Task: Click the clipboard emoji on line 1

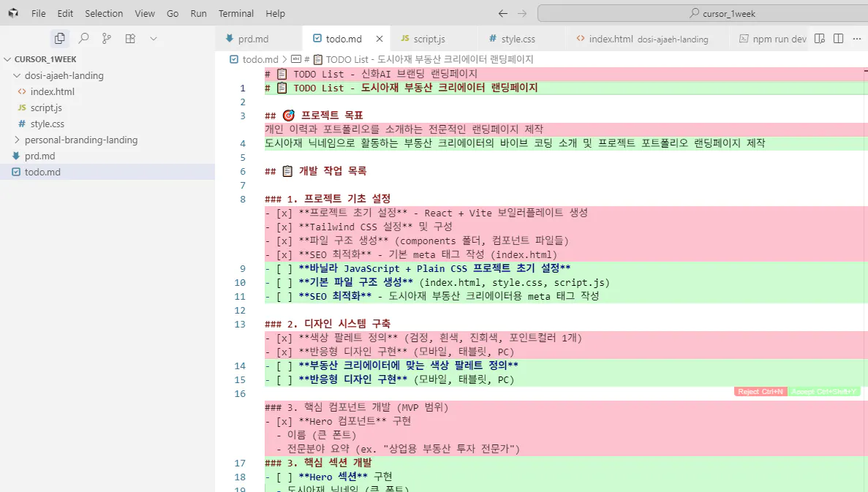Action: [x=282, y=88]
